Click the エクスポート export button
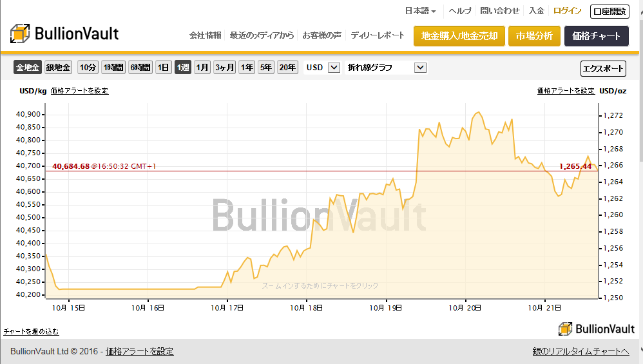643x364 pixels. (x=603, y=68)
